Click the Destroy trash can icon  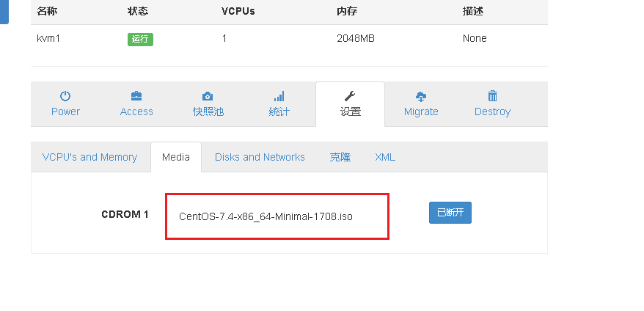click(492, 96)
